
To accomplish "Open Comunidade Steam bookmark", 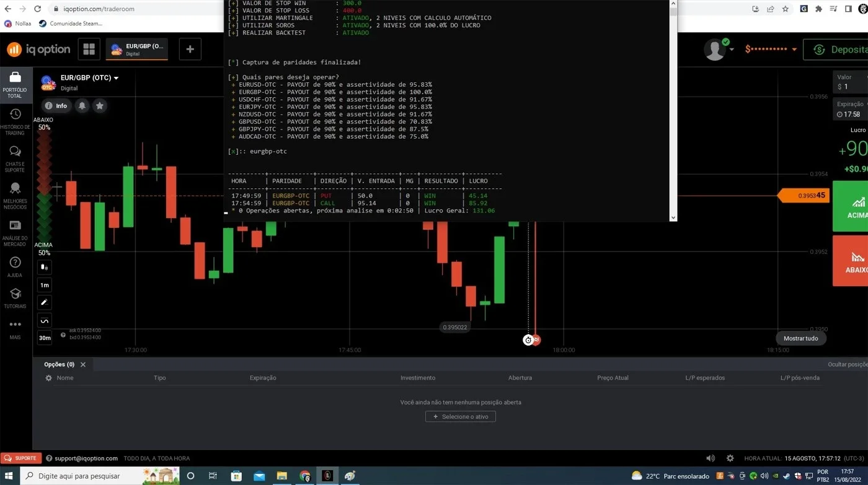I will click(x=71, y=24).
